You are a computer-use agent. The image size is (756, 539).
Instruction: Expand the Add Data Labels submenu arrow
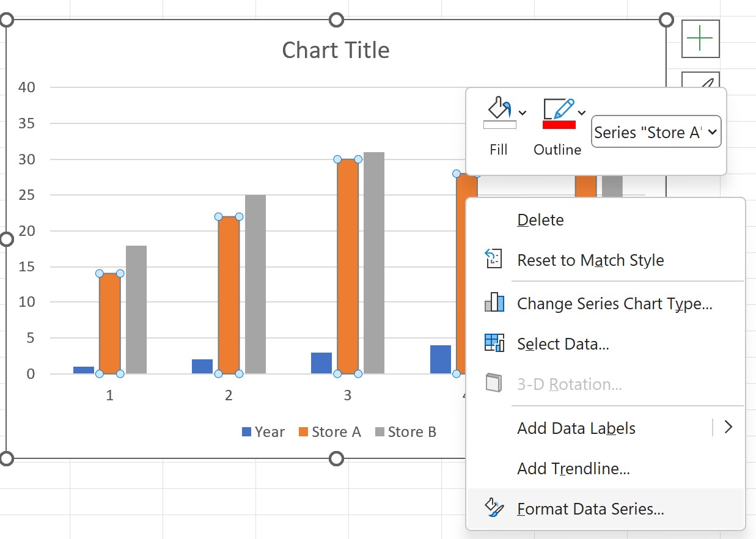(728, 428)
